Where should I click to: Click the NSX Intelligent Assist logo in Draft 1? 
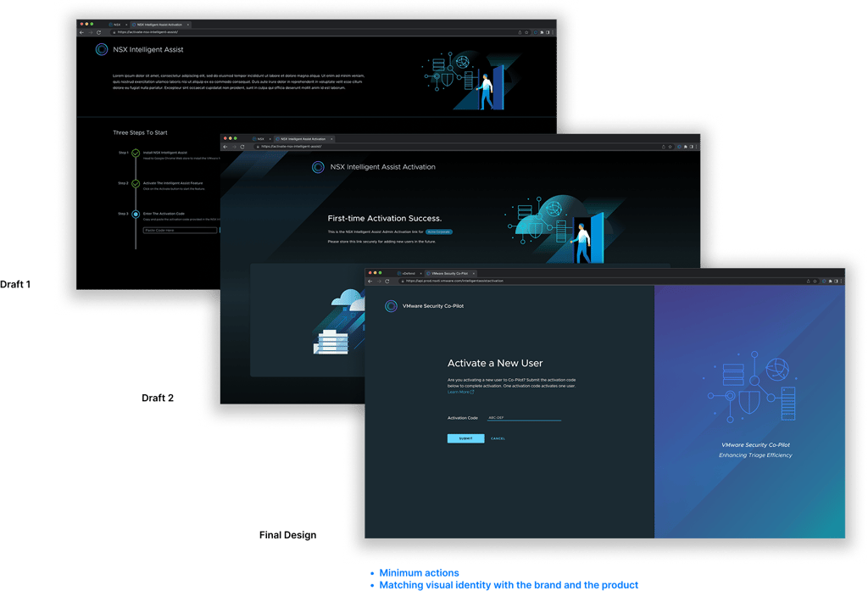coord(102,49)
